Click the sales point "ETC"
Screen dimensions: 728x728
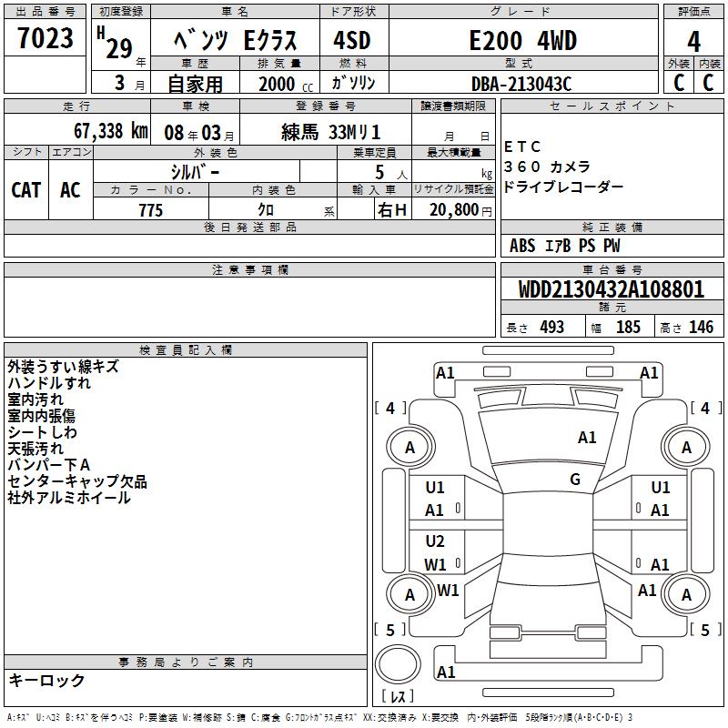(x=522, y=147)
